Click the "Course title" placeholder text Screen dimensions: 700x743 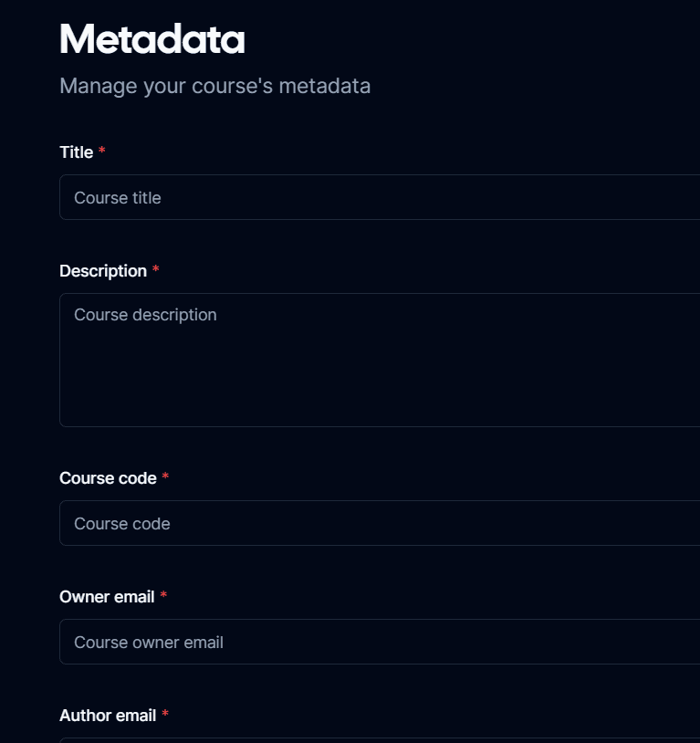point(118,197)
